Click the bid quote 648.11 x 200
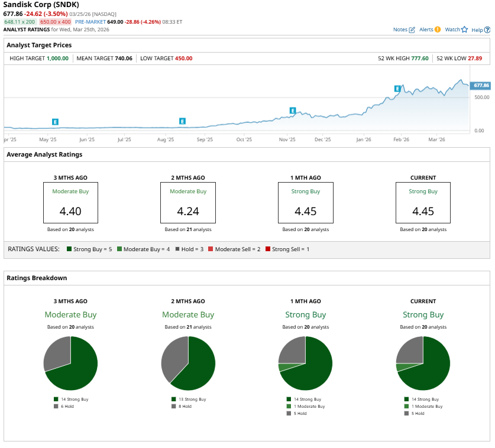 20,22
